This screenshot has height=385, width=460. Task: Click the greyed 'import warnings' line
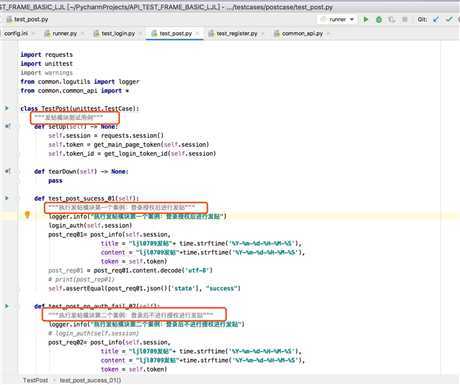point(46,72)
